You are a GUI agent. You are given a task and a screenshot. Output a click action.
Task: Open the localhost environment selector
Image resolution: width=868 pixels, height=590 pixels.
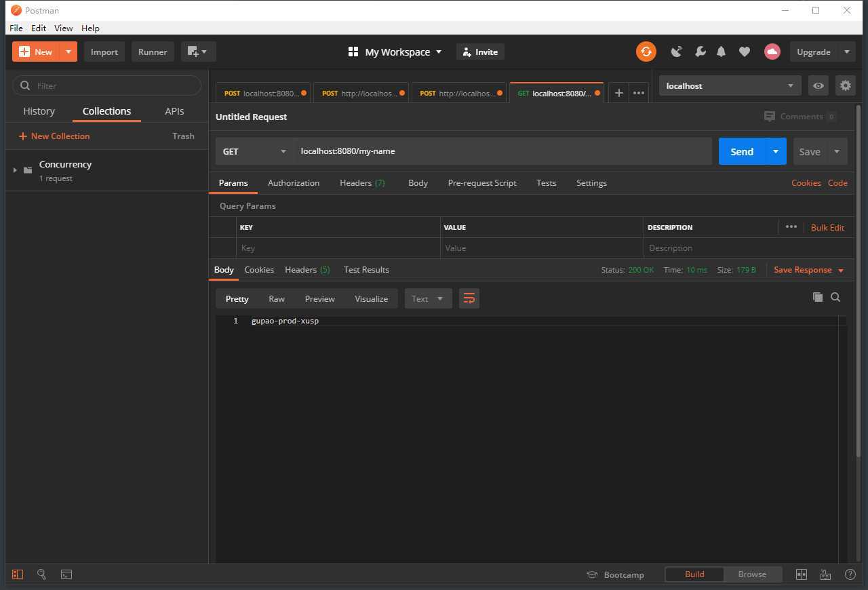(x=729, y=85)
